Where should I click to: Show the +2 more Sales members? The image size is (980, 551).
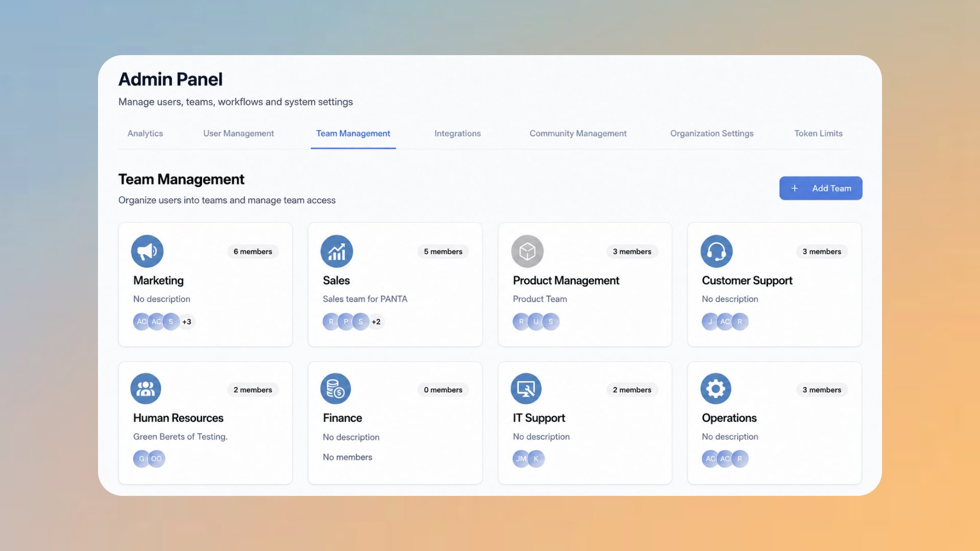pos(376,321)
